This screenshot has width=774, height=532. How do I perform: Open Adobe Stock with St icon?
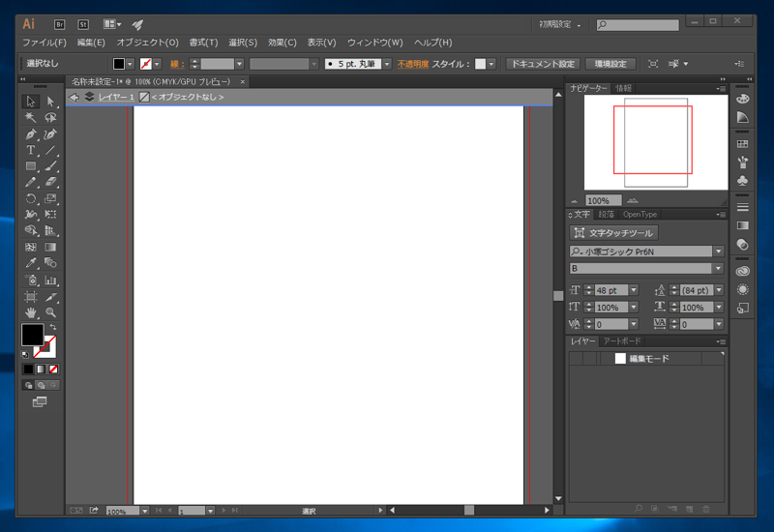pos(83,24)
